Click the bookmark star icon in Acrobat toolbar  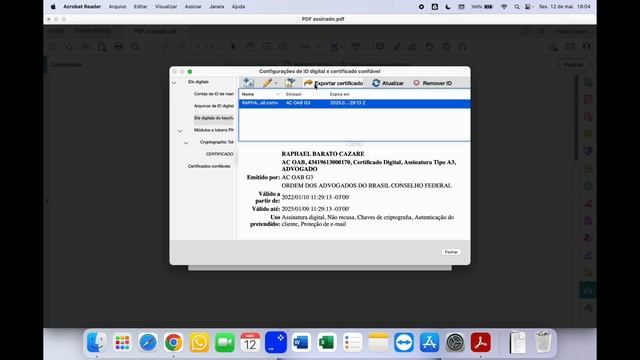pos(69,47)
